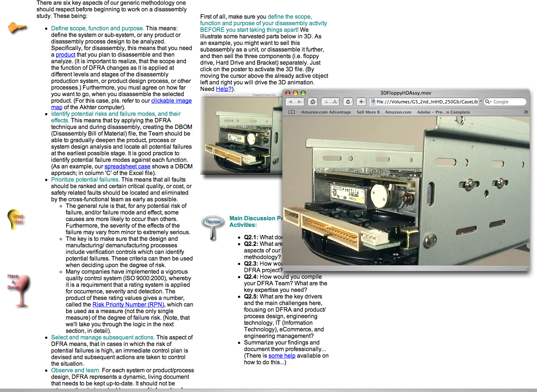This screenshot has width=537, height=392.
Task: Click the 'Help?' link
Action: coord(224,89)
